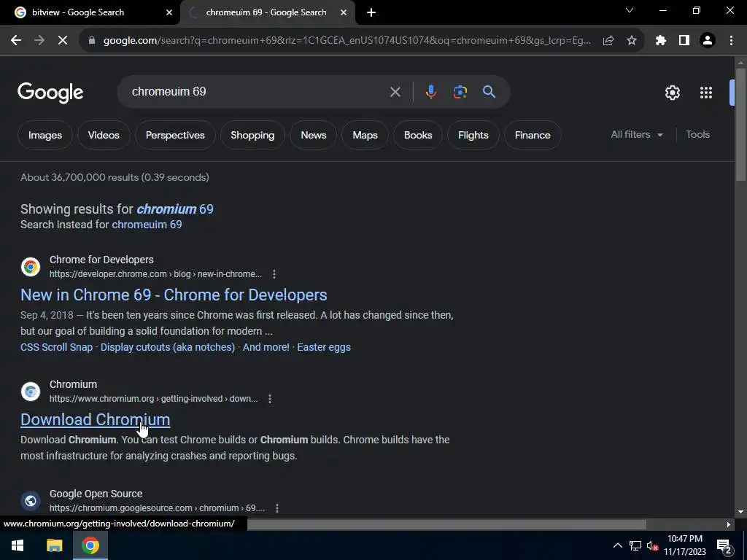The height and width of the screenshot is (560, 747).
Task: Stop loading the page
Action: coord(63,41)
